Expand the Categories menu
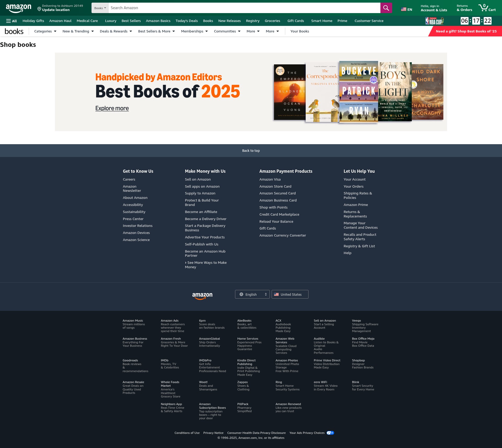The height and width of the screenshot is (448, 502). pos(45,31)
